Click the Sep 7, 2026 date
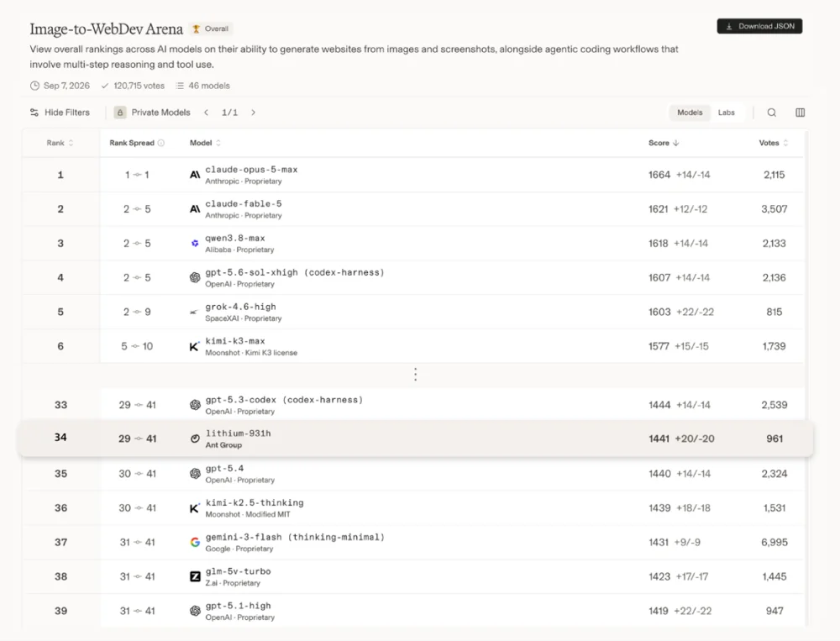This screenshot has width=840, height=641. (x=66, y=86)
